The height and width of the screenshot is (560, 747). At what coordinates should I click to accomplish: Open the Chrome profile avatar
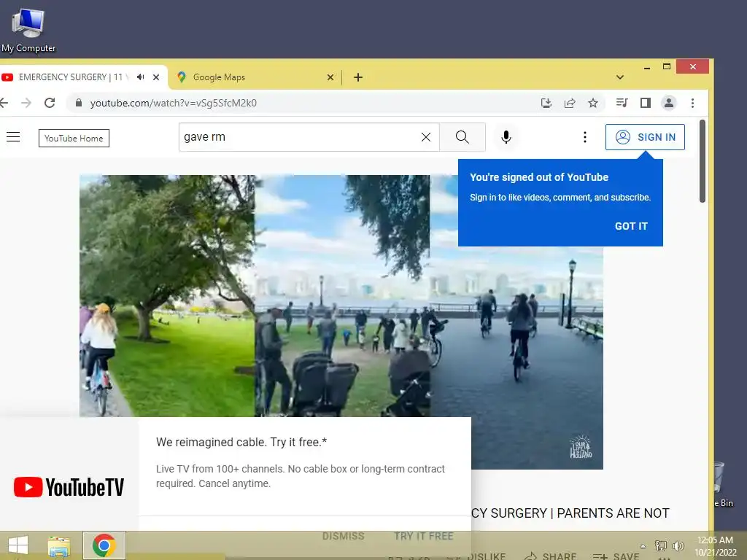coord(669,103)
